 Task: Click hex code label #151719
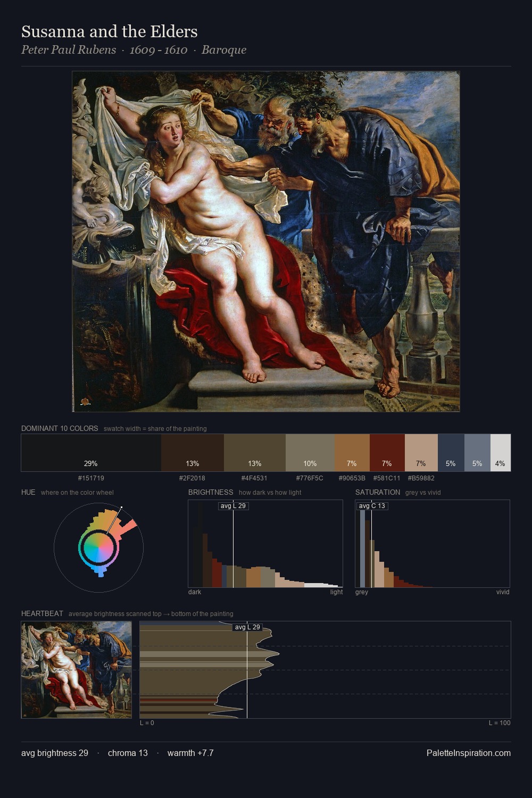click(91, 478)
